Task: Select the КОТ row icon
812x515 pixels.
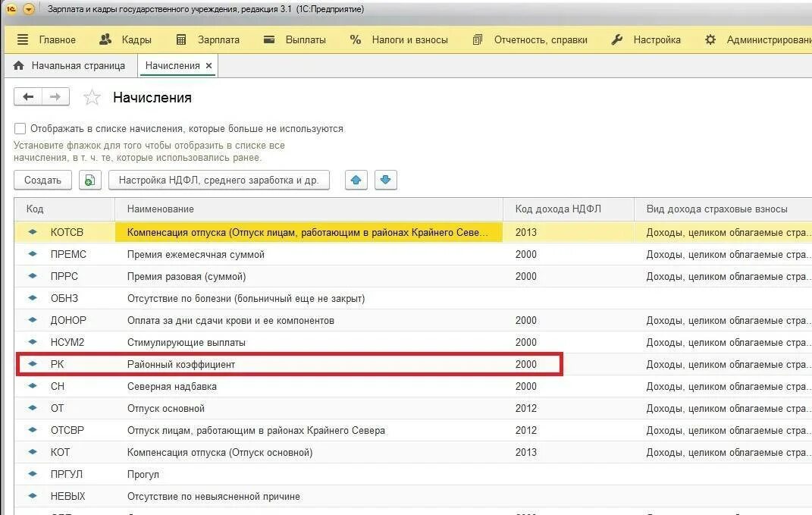Action: click(33, 452)
